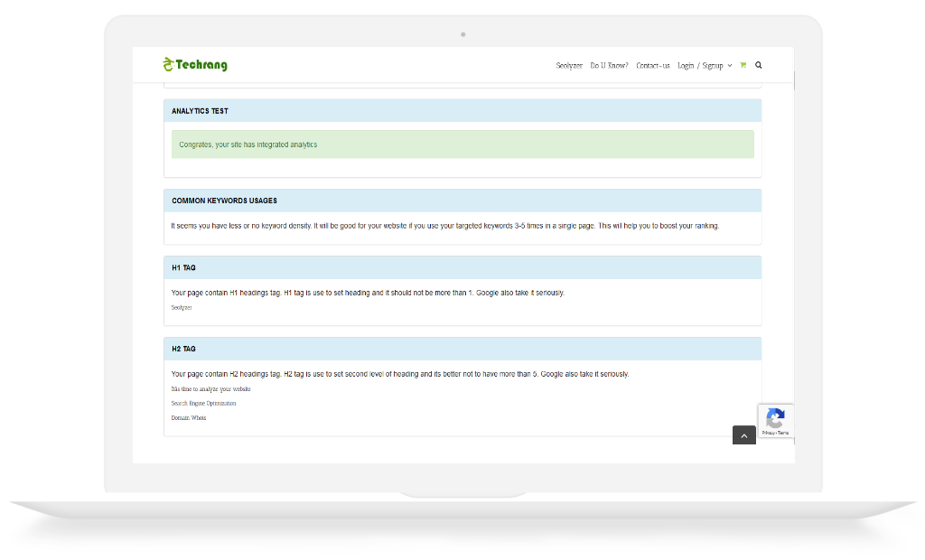Click 'Its time to analyze your website' text
Screen dimensions: 925x560
(210, 389)
